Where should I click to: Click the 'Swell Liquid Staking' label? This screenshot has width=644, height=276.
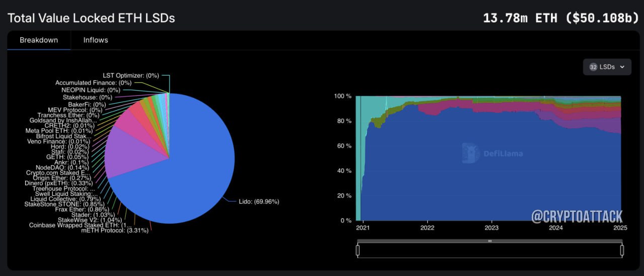[x=66, y=193]
